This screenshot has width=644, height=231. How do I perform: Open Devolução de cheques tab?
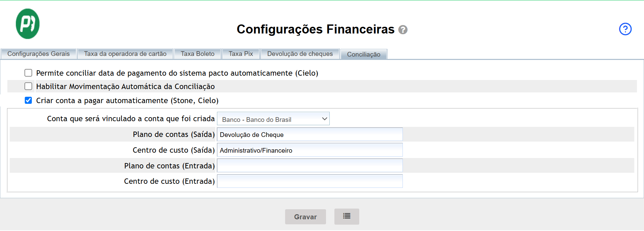(300, 54)
